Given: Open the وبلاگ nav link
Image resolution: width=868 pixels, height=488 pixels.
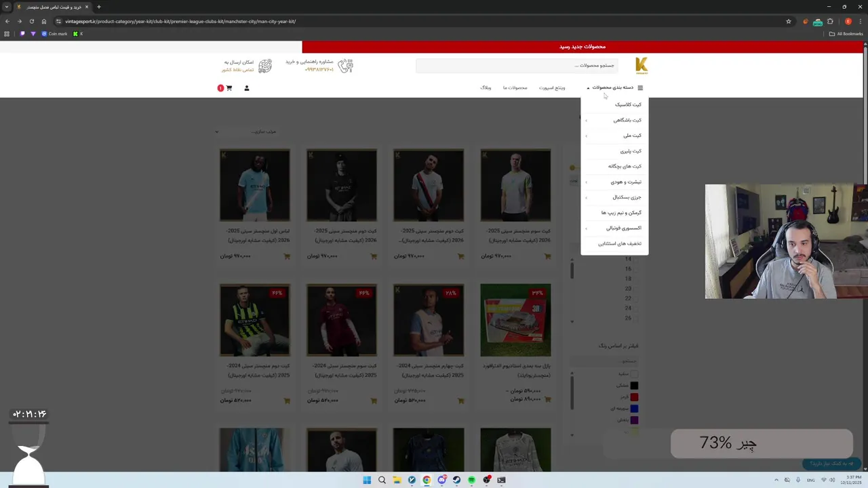Looking at the screenshot, I should tap(486, 87).
